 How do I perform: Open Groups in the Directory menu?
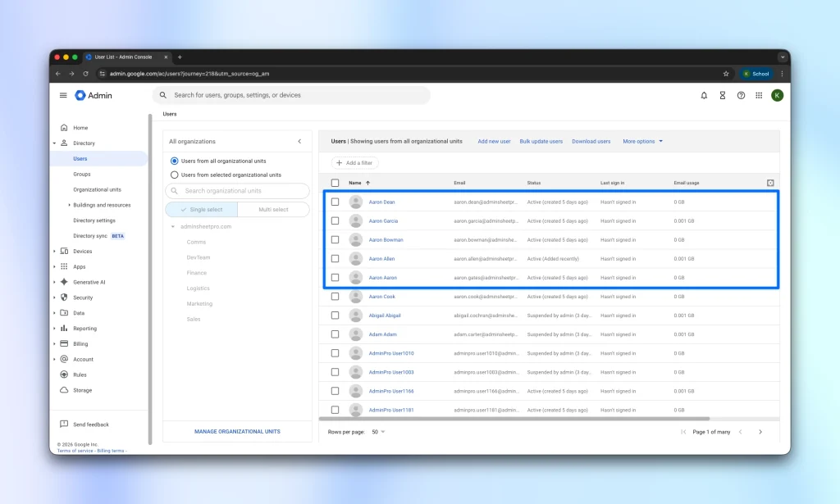(82, 174)
